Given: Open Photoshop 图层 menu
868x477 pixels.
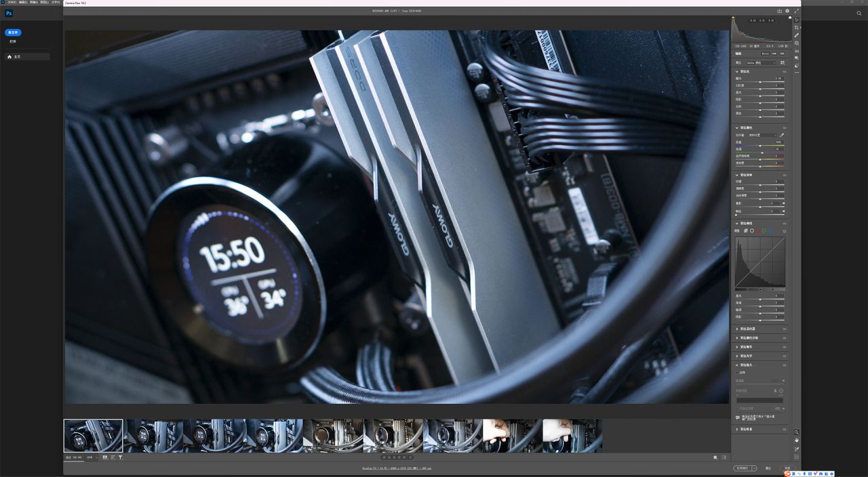Looking at the screenshot, I should point(45,2).
